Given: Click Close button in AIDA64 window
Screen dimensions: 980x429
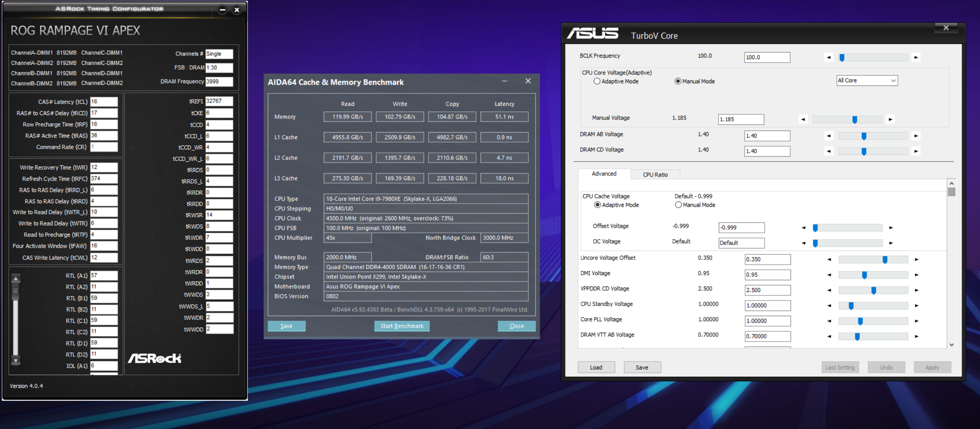Looking at the screenshot, I should coord(516,326).
